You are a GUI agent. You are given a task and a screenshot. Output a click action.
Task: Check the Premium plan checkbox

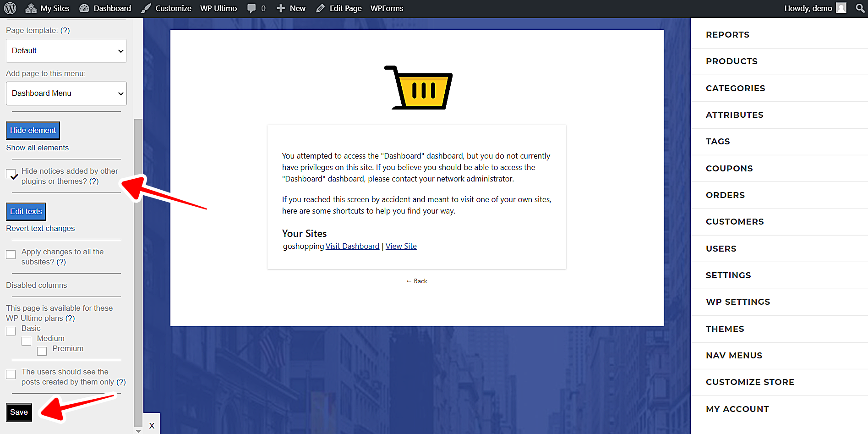42,351
